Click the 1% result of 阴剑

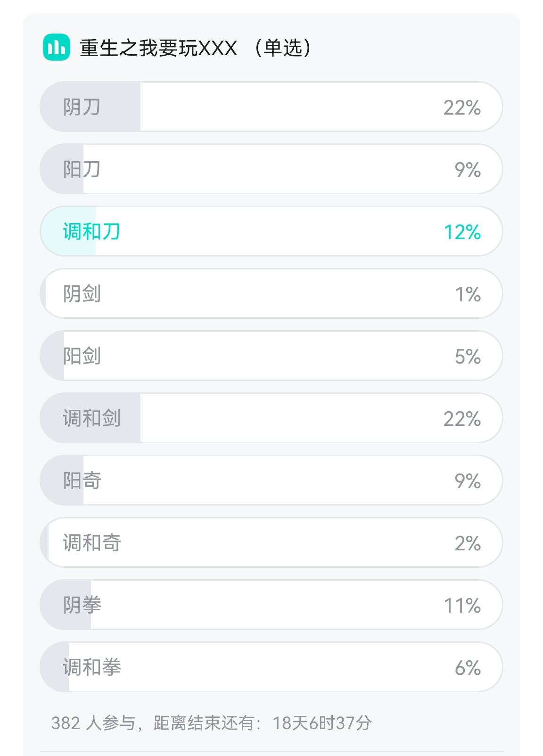[468, 295]
